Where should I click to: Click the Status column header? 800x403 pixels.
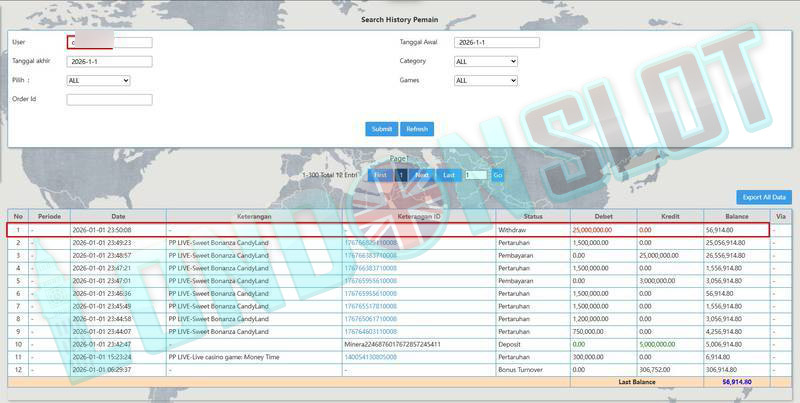[x=532, y=216]
